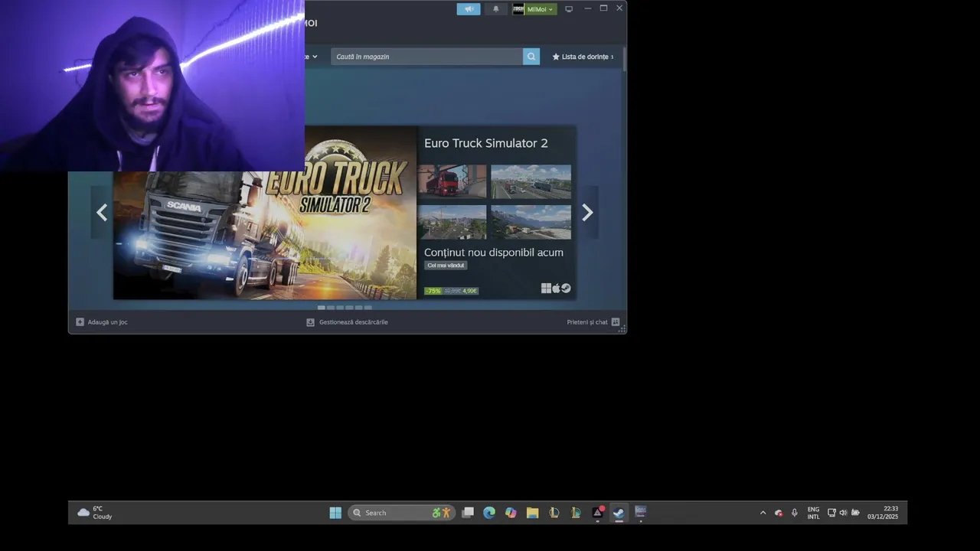The height and width of the screenshot is (551, 980).
Task: Open volume control tray icon
Action: 843,513
